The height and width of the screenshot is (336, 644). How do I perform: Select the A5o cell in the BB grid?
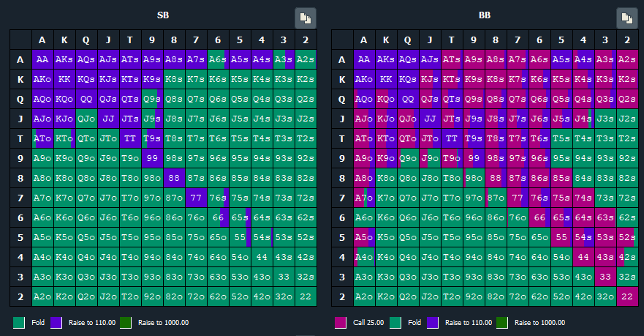[x=364, y=237]
